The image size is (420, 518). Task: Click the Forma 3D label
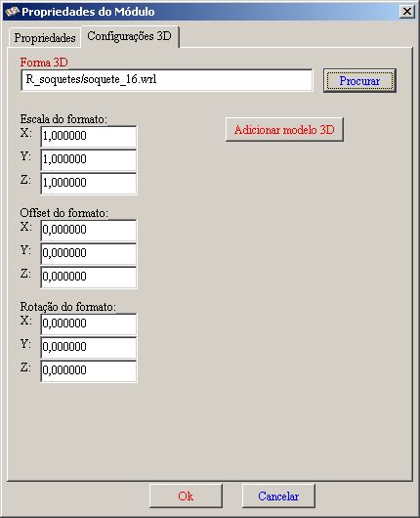tap(44, 63)
